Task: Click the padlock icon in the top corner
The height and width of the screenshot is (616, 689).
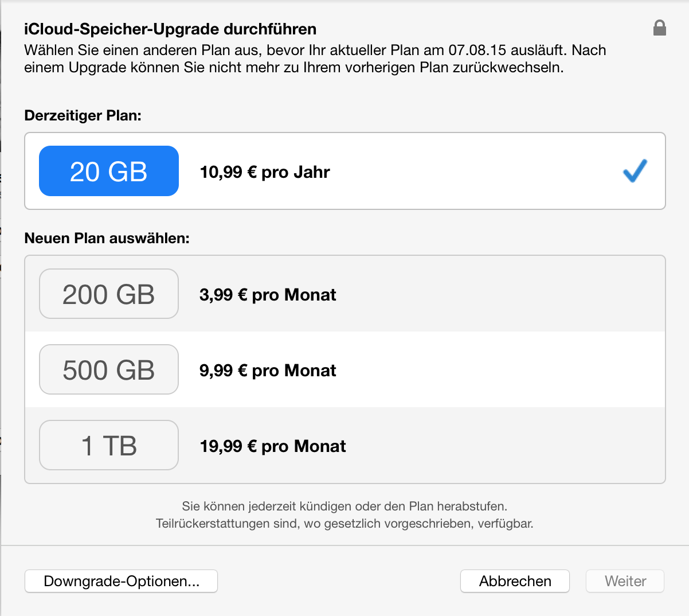Action: pyautogui.click(x=660, y=28)
